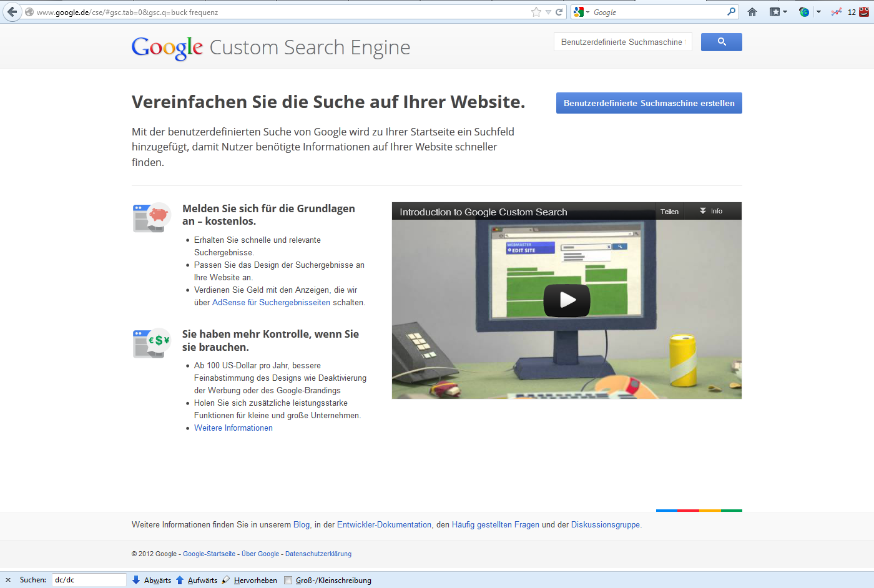Toggle Hervorheben highlight all matches

(x=250, y=580)
